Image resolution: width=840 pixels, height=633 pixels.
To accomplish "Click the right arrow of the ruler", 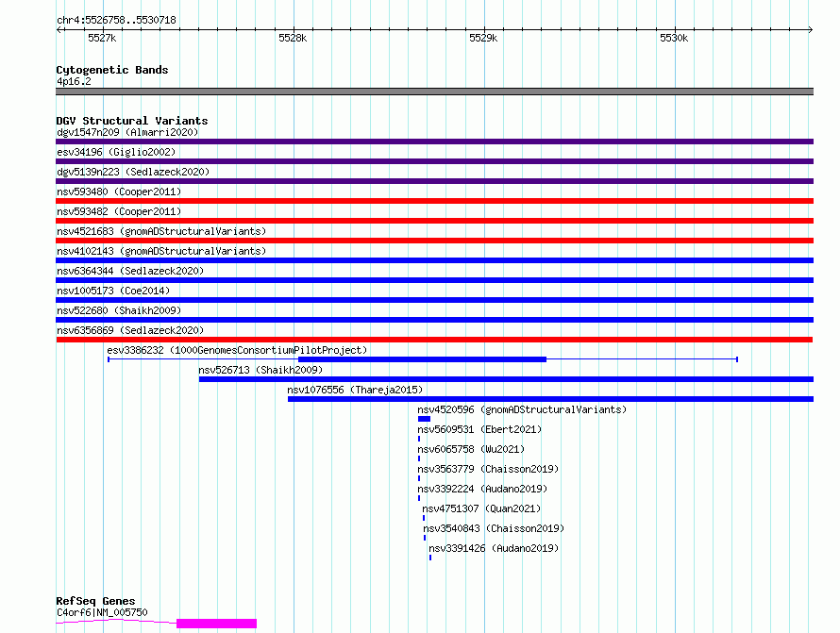I will [x=811, y=29].
